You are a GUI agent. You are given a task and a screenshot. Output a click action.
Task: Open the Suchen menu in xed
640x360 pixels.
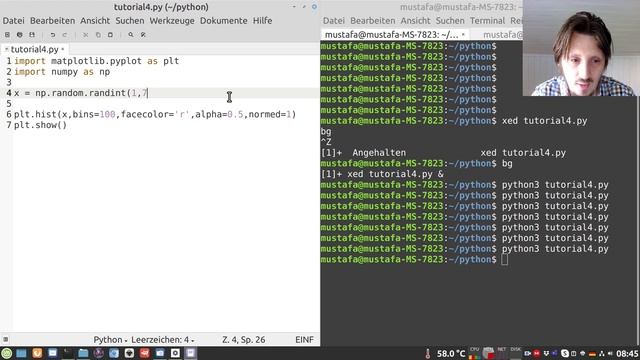point(130,20)
